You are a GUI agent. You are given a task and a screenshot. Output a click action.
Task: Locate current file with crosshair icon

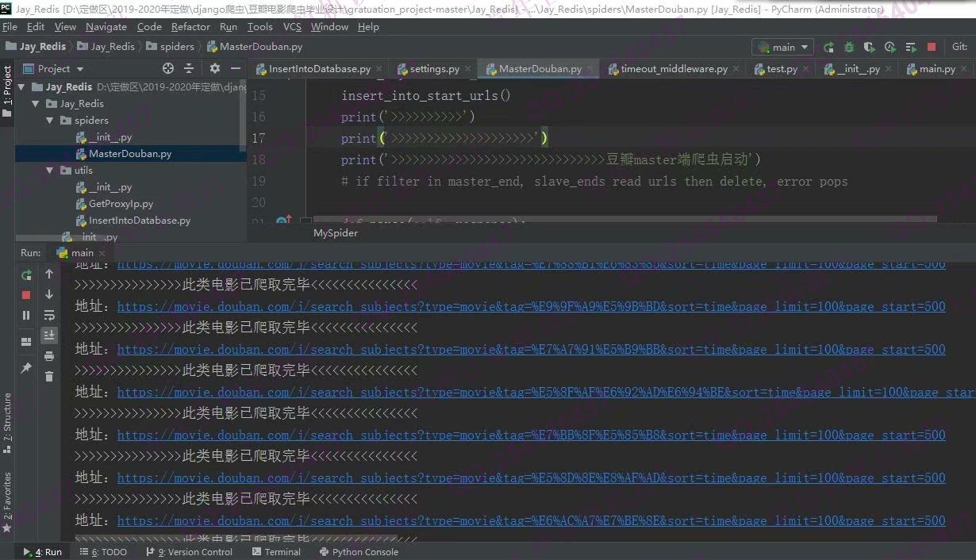(168, 69)
